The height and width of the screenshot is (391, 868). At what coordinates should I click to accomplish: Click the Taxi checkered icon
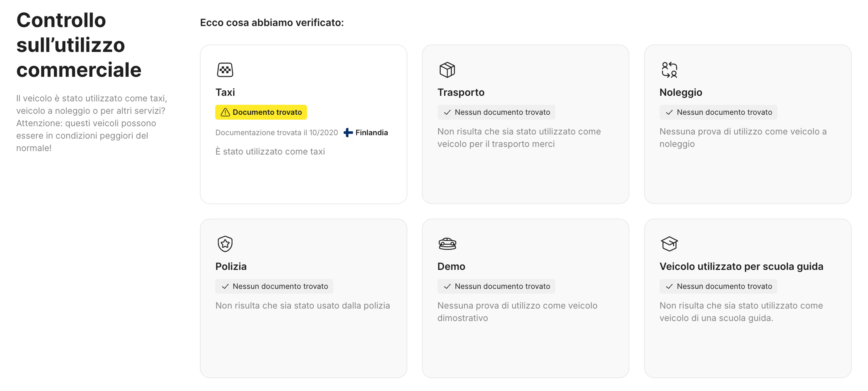point(225,69)
